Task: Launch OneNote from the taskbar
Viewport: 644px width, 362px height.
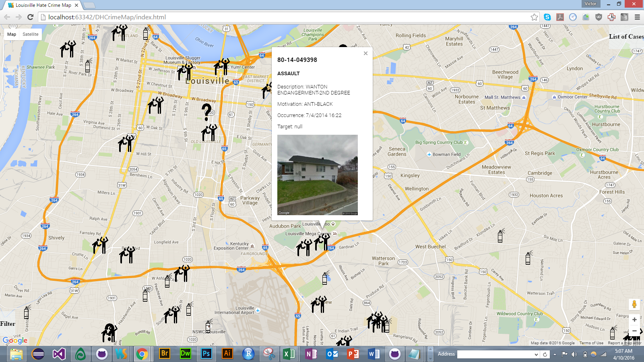Action: pyautogui.click(x=311, y=354)
